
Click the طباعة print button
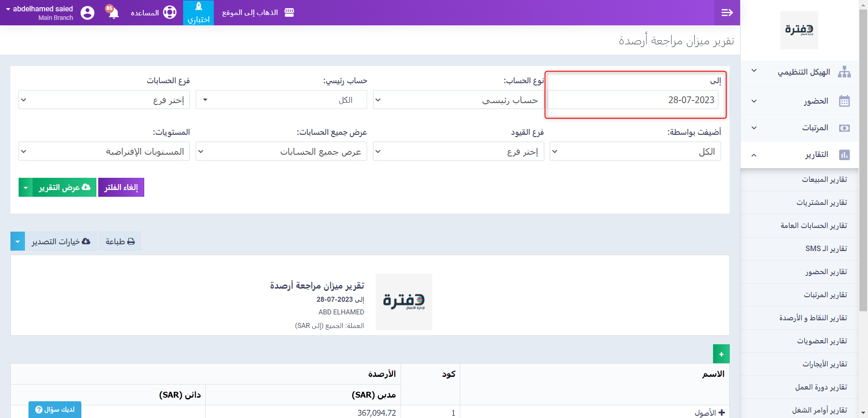click(x=120, y=242)
